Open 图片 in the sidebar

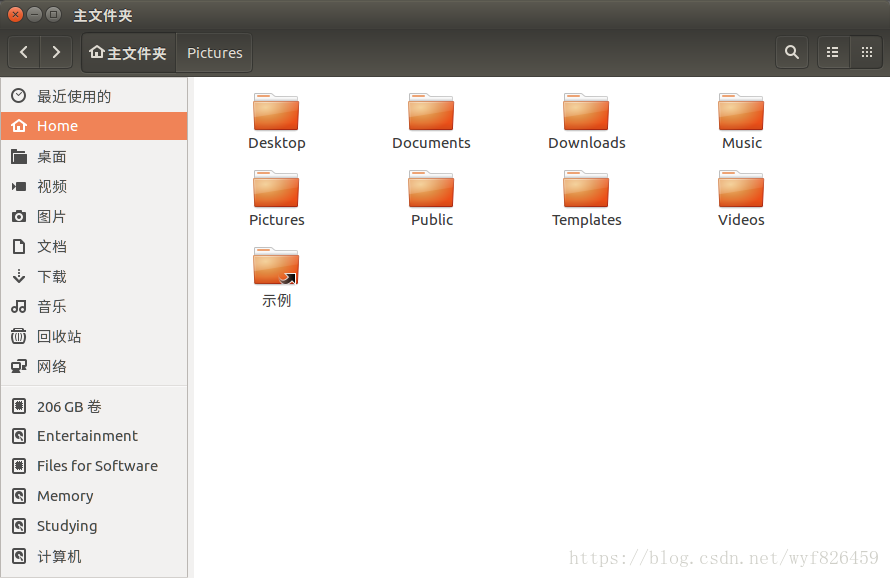click(94, 216)
